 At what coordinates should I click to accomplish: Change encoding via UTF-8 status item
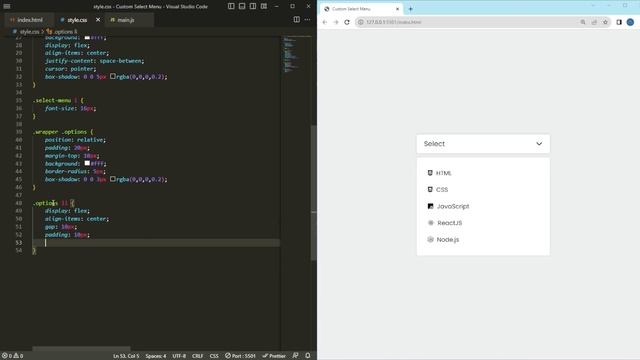(179, 356)
